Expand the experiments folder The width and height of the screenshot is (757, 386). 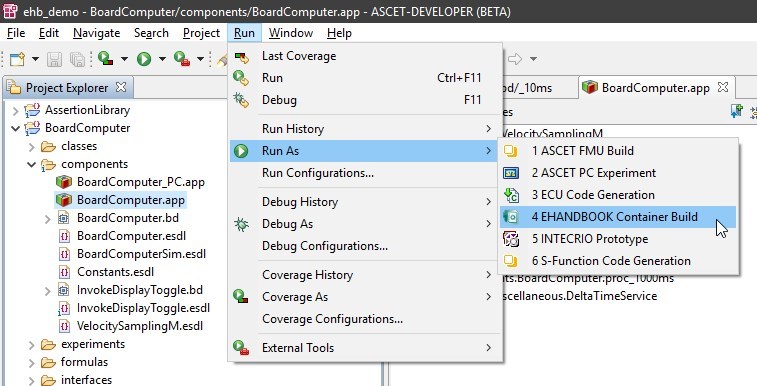click(x=31, y=345)
